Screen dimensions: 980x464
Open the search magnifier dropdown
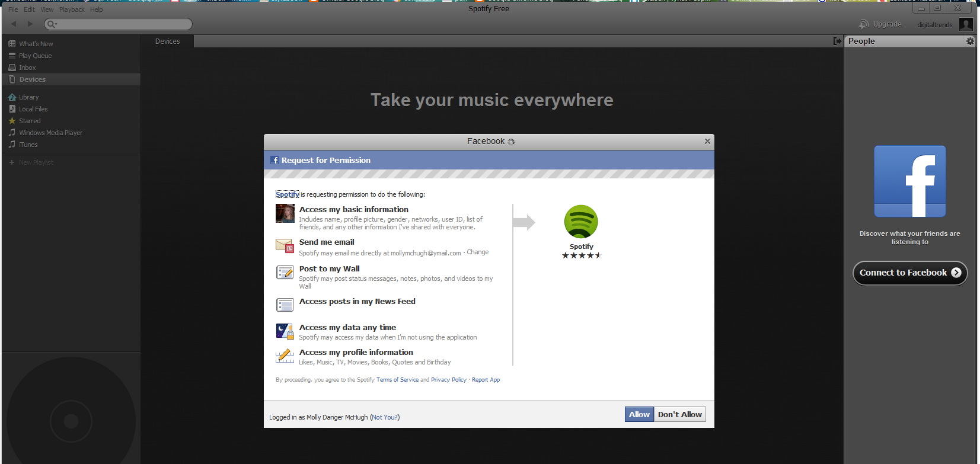(52, 24)
